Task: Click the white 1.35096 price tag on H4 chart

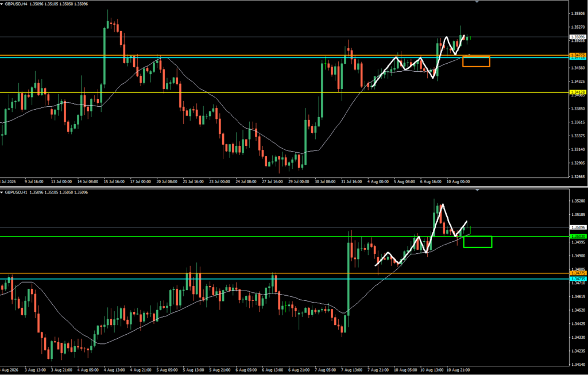Action: pos(578,37)
